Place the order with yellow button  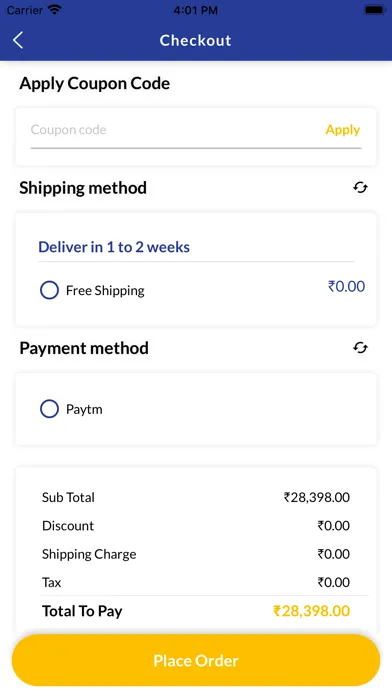coord(196,660)
